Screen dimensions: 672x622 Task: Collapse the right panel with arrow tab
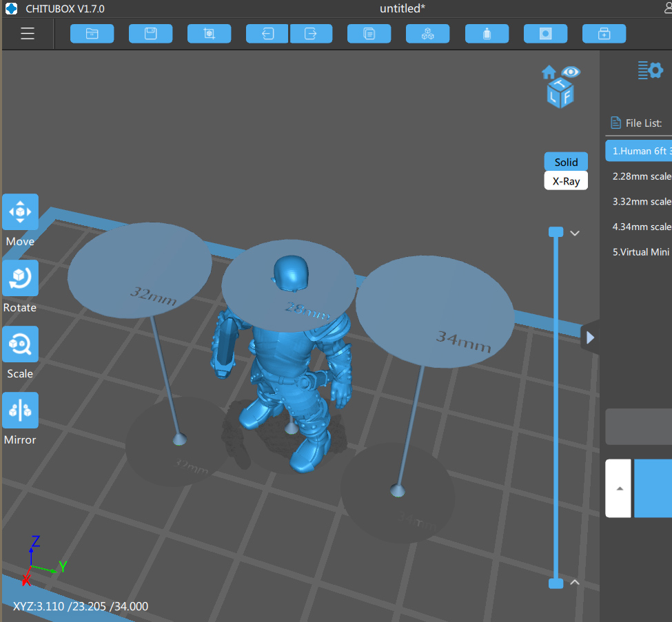[590, 338]
